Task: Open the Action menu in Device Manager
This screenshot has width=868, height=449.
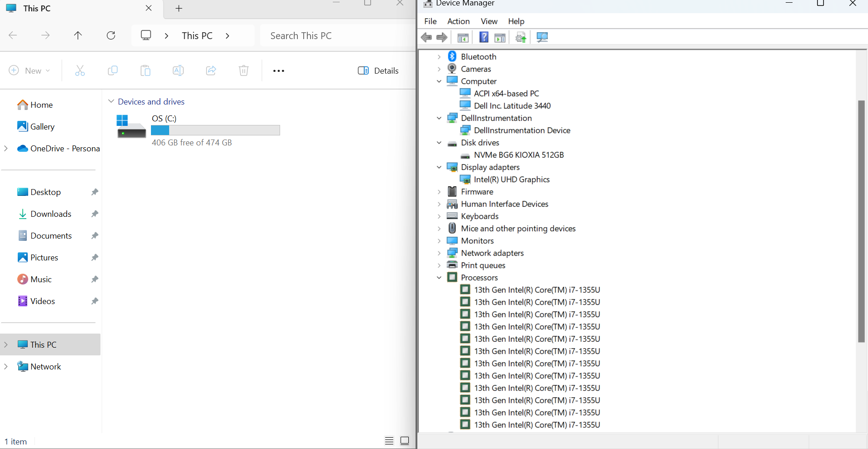Action: coord(458,21)
